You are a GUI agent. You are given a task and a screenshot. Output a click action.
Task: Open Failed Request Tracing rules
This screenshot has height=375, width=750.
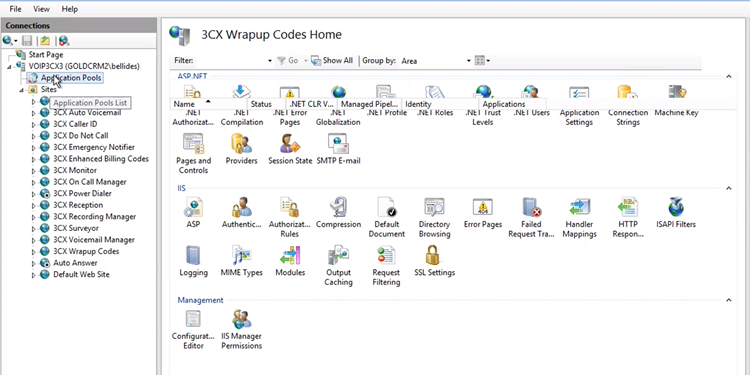click(x=531, y=218)
